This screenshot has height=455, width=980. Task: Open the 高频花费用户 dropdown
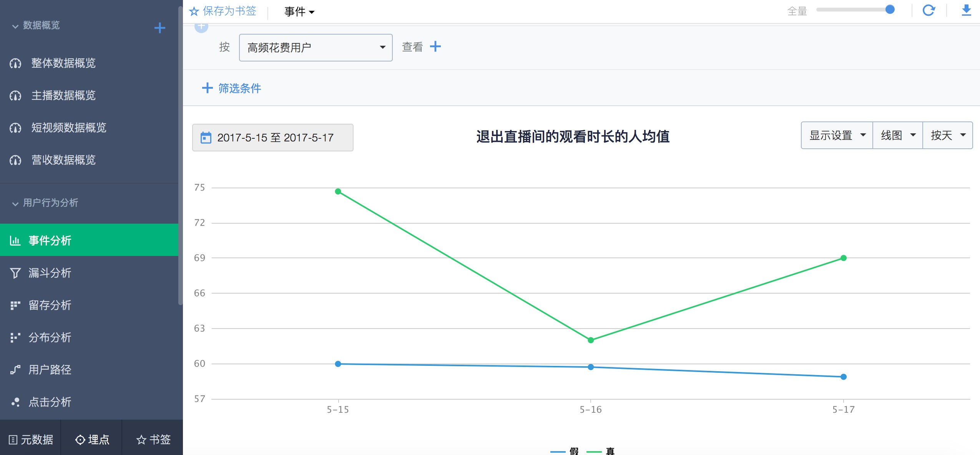(316, 48)
